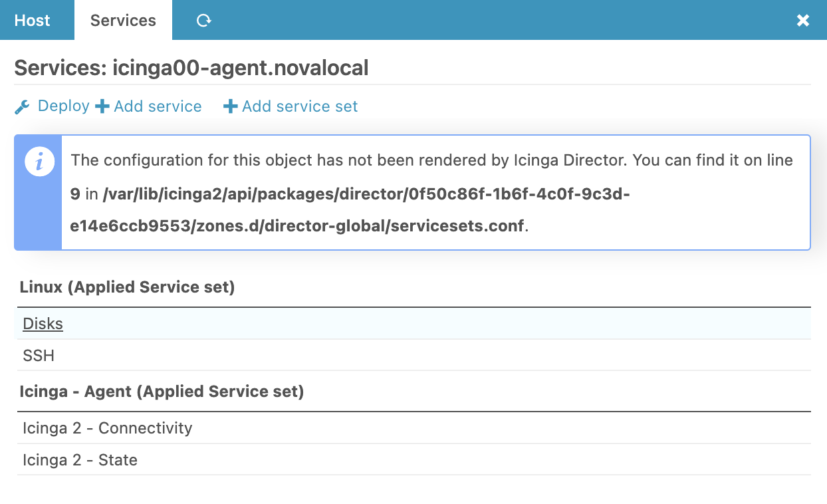Screen dimensions: 827x504
Task: Click Deploy to push the configuration
Action: point(63,106)
